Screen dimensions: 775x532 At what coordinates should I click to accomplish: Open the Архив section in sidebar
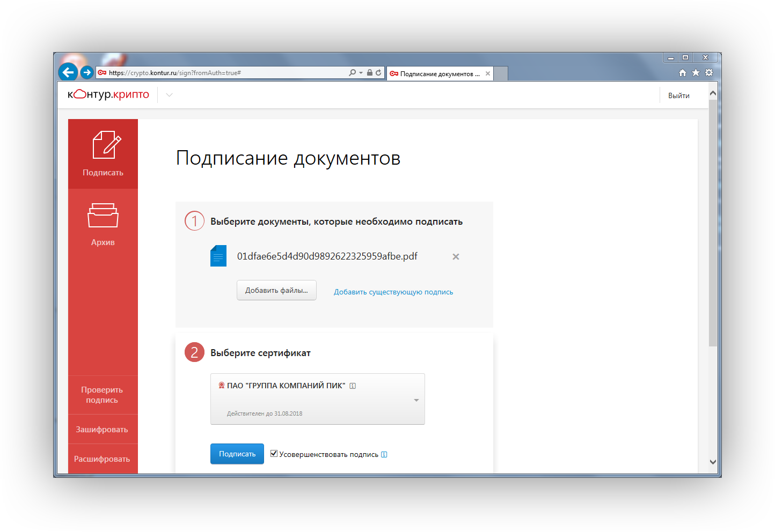pos(103,224)
